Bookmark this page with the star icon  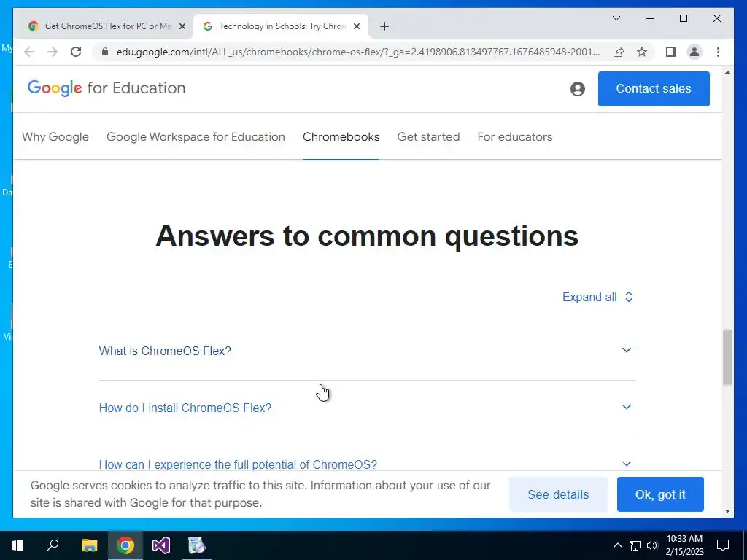pyautogui.click(x=642, y=52)
